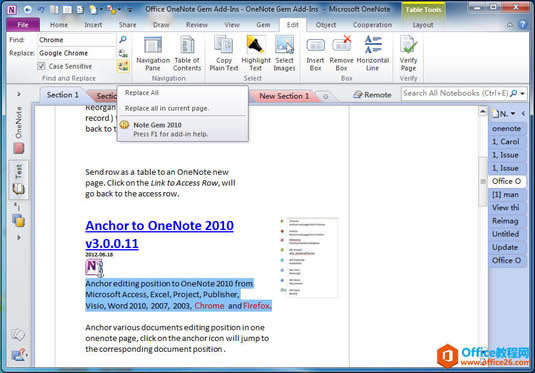The width and height of the screenshot is (535, 373).
Task: Switch to the Object ribbon tab
Action: [x=326, y=25]
